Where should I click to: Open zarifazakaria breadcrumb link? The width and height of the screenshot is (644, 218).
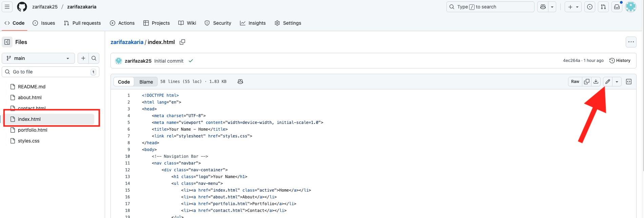127,42
